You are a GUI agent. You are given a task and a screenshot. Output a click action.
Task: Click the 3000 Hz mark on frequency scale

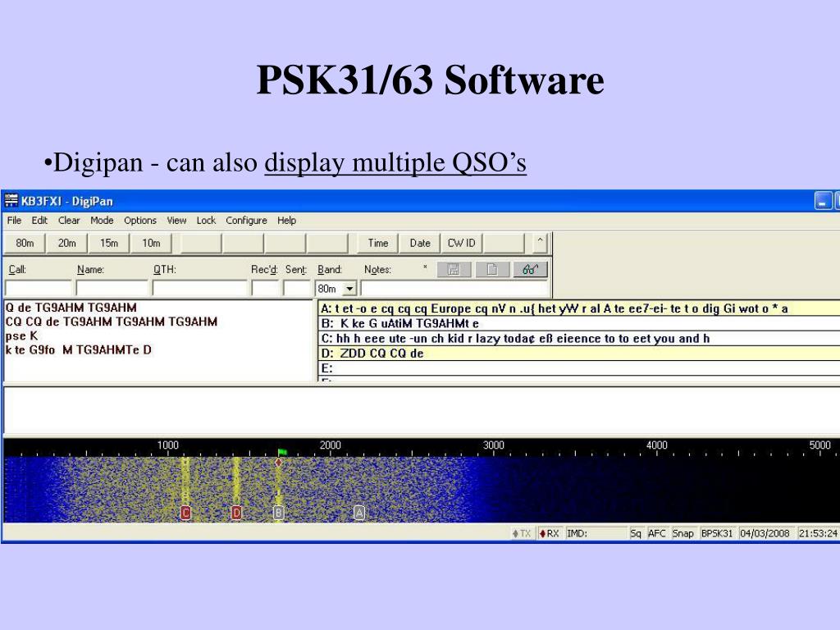[x=493, y=445]
